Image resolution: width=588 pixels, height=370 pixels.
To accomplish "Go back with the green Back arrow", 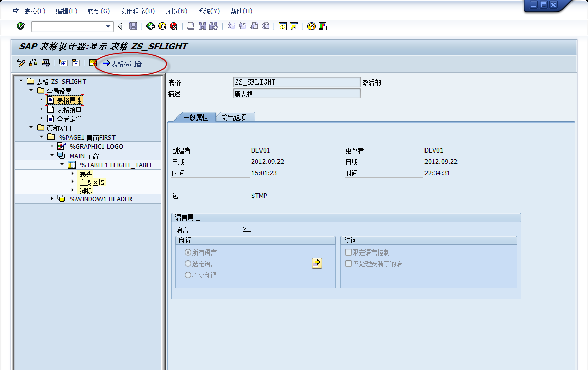I will [151, 26].
